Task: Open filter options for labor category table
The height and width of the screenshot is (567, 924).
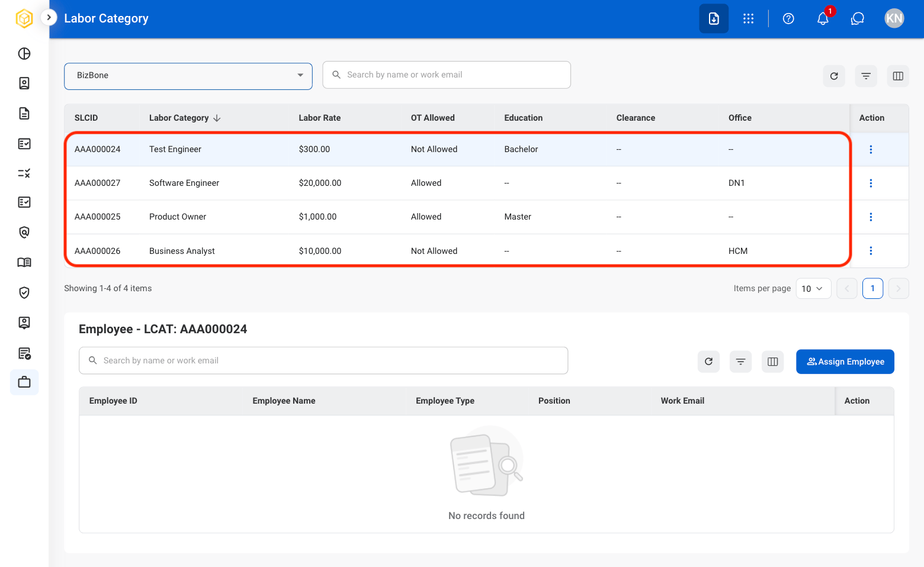Action: point(866,76)
